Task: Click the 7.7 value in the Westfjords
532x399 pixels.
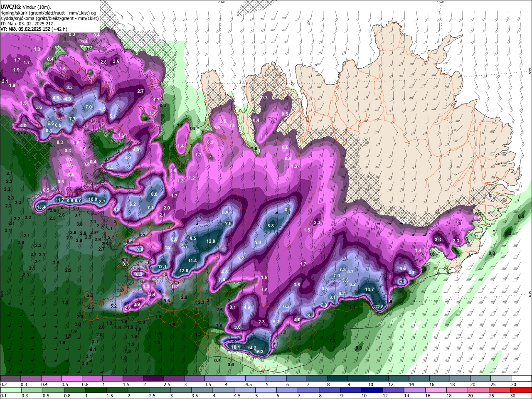Action: [x=72, y=119]
